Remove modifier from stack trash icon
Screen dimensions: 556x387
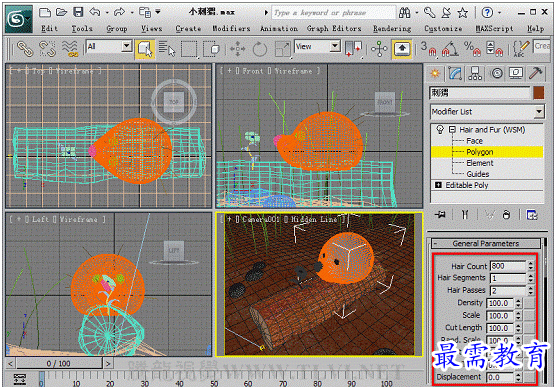[507, 215]
